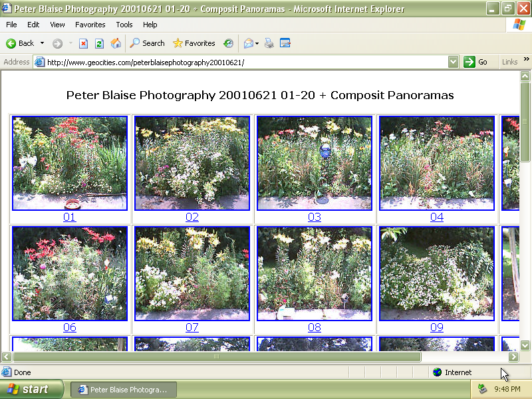The width and height of the screenshot is (532, 399).
Task: Click the vertical scrollbar up arrow
Action: [525, 76]
